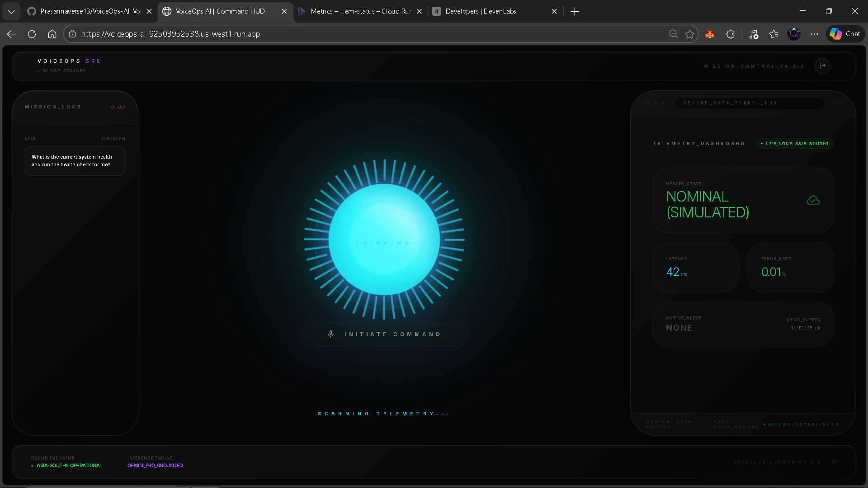868x488 pixels.
Task: Click the logout icon near MISSION_CONTROL
Action: 822,66
